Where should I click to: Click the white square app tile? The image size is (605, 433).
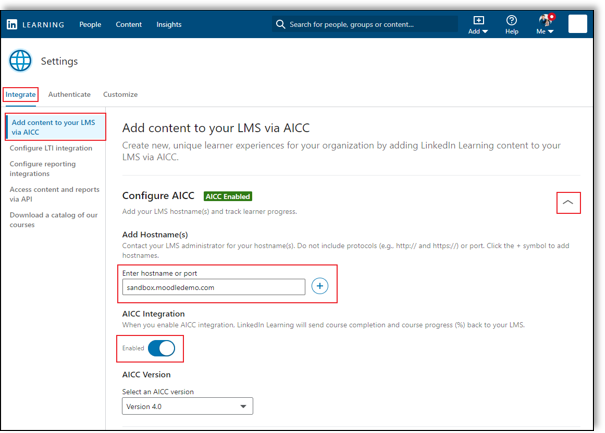[x=577, y=24]
